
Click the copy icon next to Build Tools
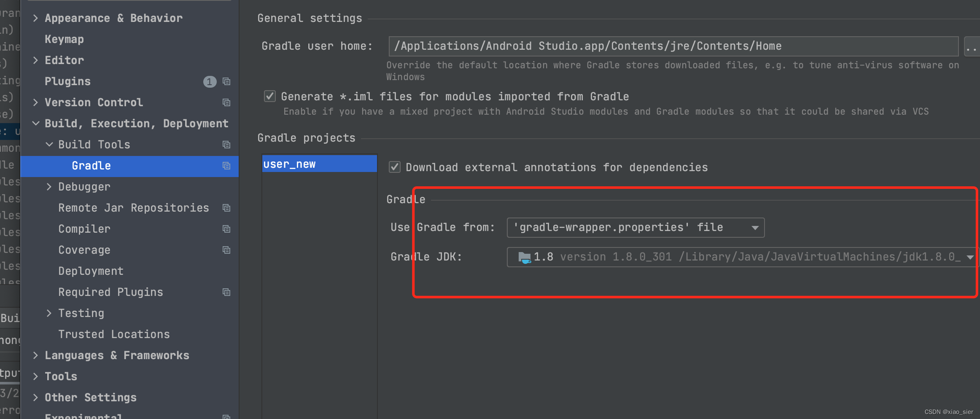click(x=226, y=145)
